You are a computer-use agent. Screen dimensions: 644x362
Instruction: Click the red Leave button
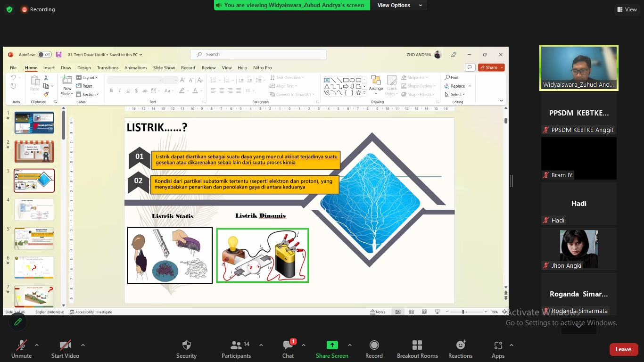tap(623, 349)
